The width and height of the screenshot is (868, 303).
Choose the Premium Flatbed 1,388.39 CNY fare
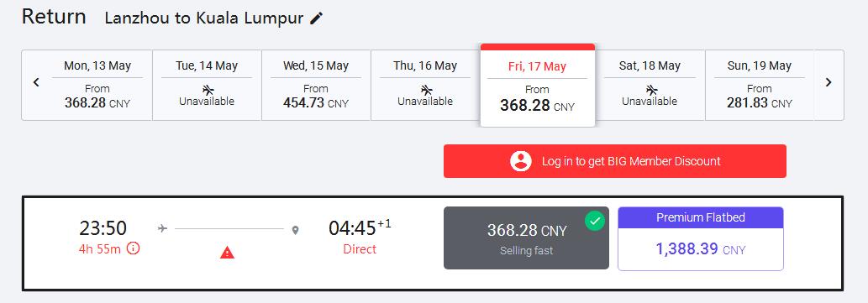701,239
